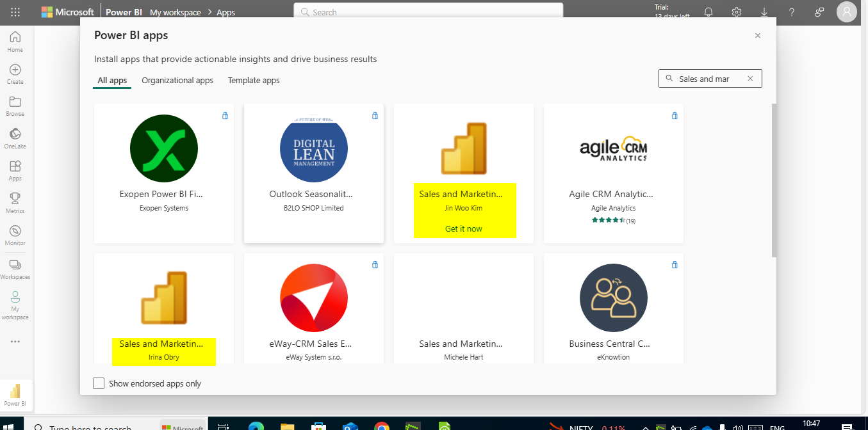Select the All apps tab
Screen dimensions: 868x430
(x=112, y=81)
